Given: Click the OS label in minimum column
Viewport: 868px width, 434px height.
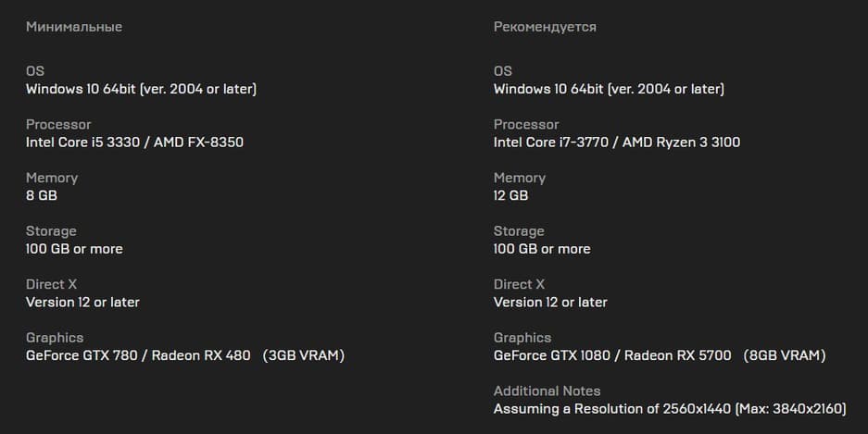Looking at the screenshot, I should click(x=35, y=71).
